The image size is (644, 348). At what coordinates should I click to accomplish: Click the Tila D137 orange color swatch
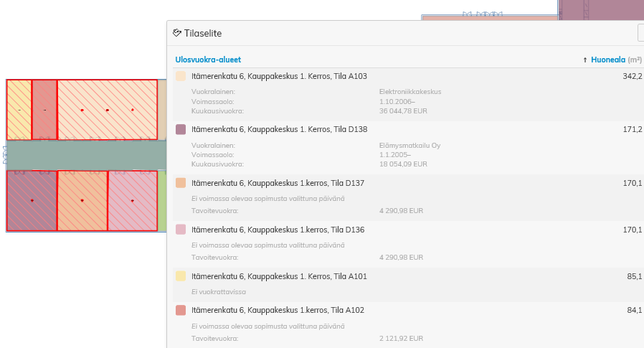[x=181, y=183]
